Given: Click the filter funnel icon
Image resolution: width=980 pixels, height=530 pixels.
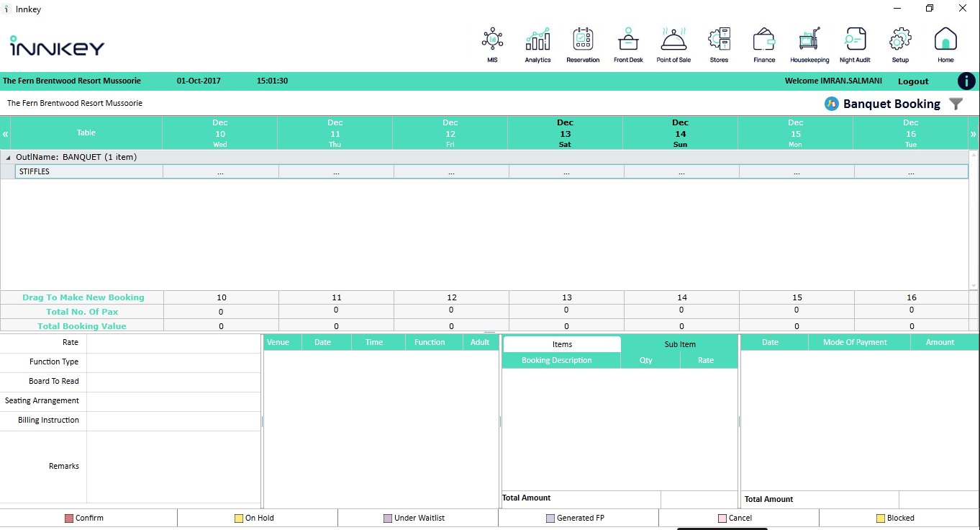Looking at the screenshot, I should pos(956,104).
